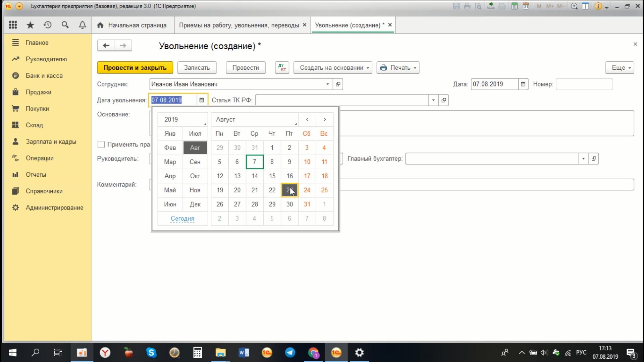Navigate to previous month in calendar

click(307, 119)
